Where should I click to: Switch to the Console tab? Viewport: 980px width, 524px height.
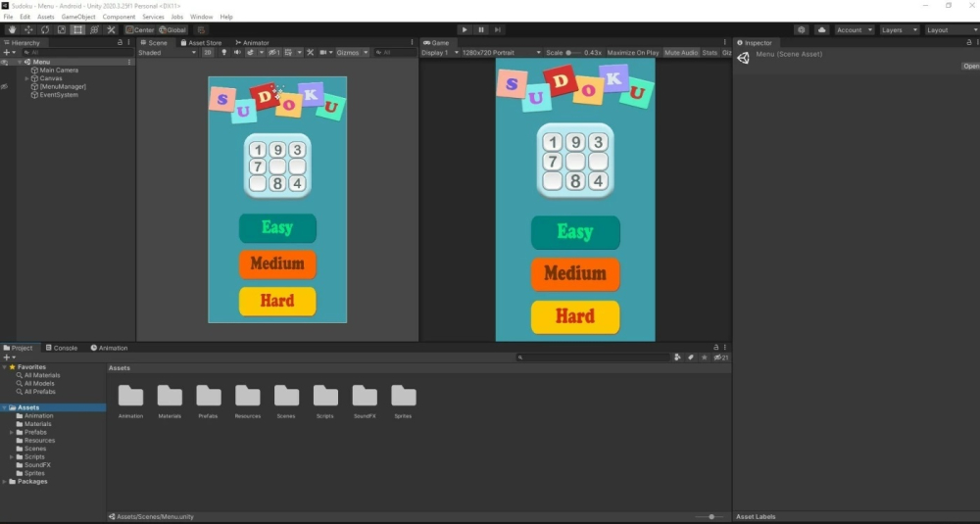pos(62,348)
